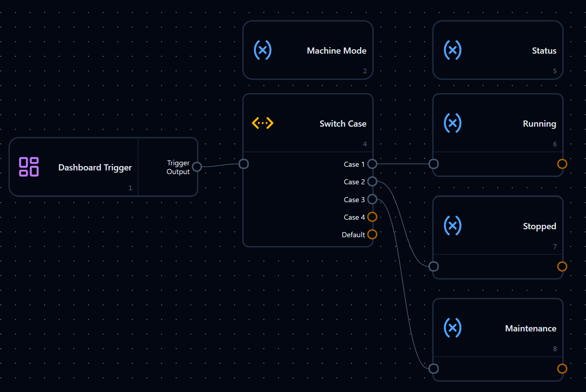Select the Running node variable icon
The height and width of the screenshot is (392, 586).
pos(453,123)
